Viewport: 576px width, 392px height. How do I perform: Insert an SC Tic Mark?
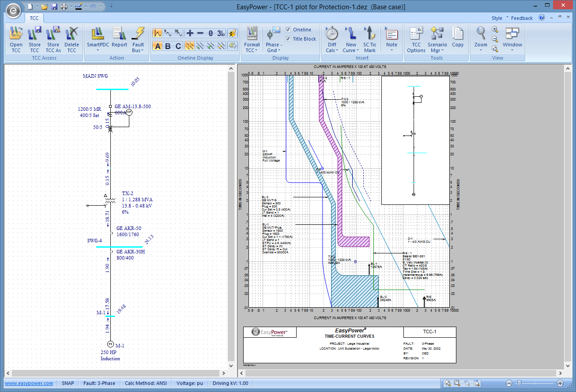[x=370, y=39]
